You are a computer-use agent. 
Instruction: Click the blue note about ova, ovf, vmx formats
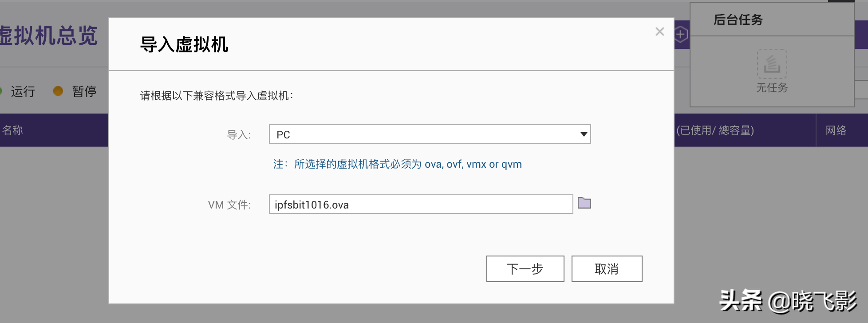(x=397, y=164)
